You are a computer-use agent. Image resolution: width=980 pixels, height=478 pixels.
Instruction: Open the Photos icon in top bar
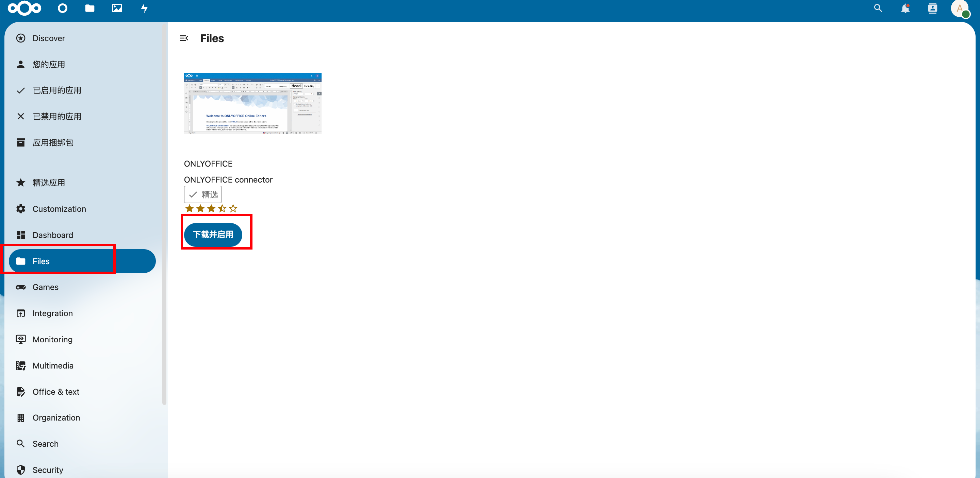click(x=117, y=8)
